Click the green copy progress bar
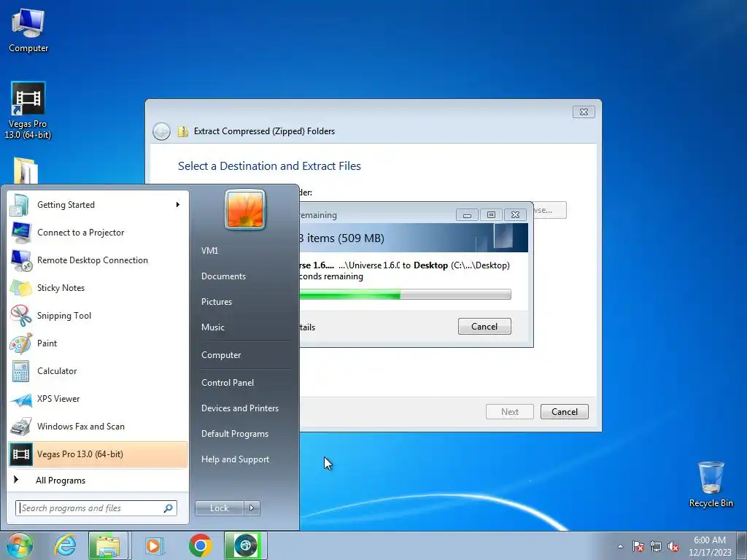The image size is (747, 560). pos(405,295)
